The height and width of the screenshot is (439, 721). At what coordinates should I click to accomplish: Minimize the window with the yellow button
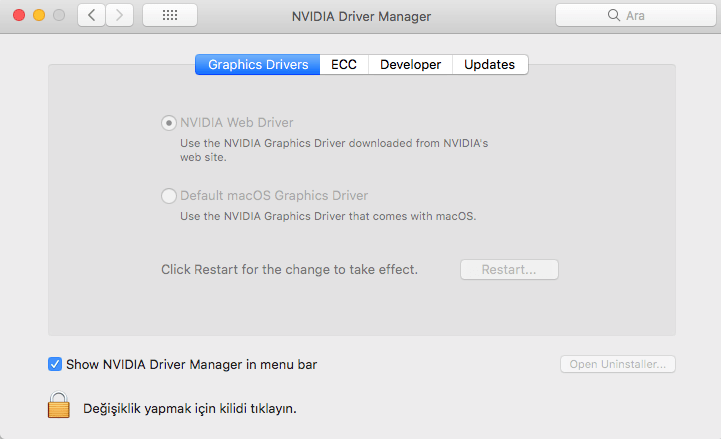tap(39, 15)
